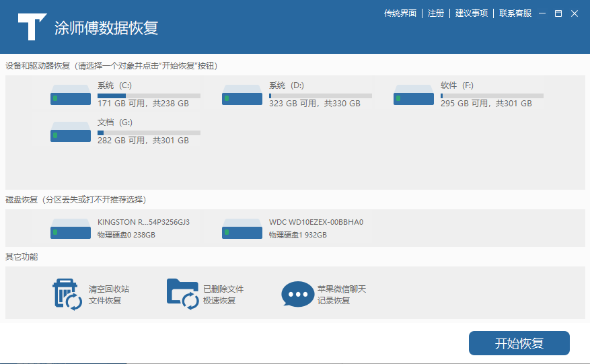The width and height of the screenshot is (590, 364).
Task: Select the 系统 (D:) drive icon
Action: click(x=242, y=95)
